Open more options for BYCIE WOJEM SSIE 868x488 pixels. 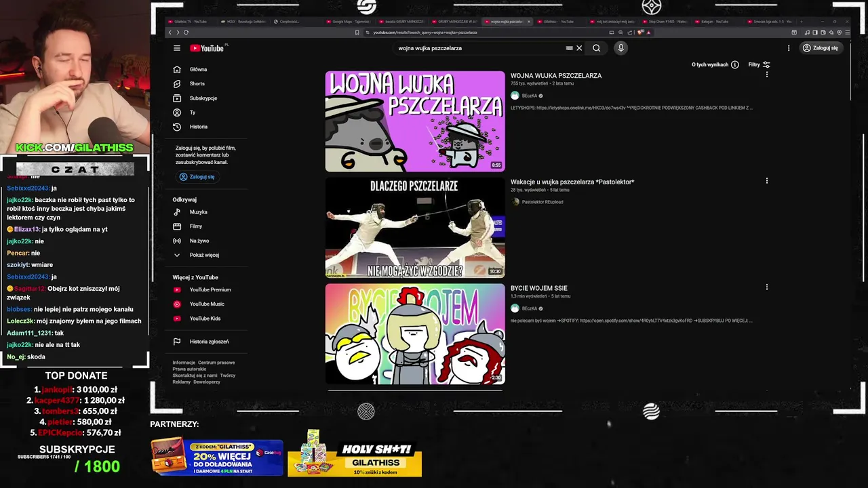point(767,287)
